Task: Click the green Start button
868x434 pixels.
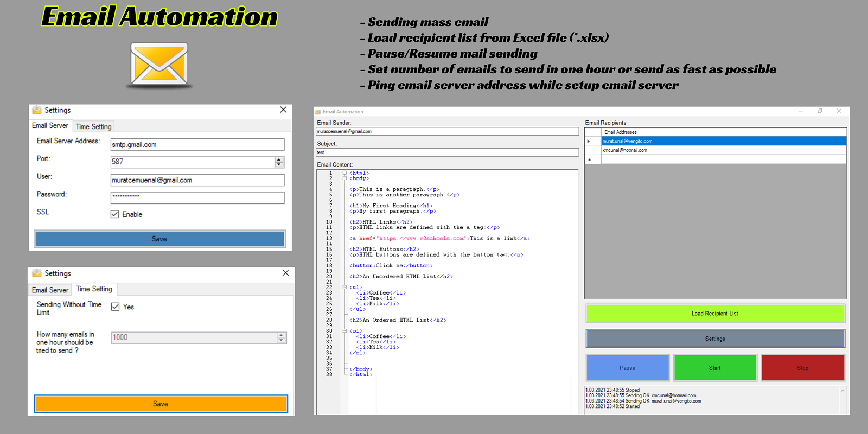Action: (x=715, y=368)
